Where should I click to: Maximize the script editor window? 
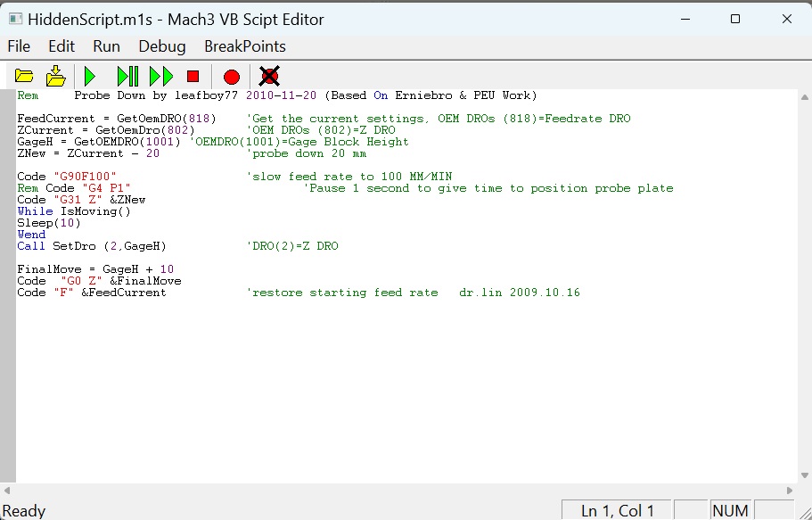click(734, 20)
